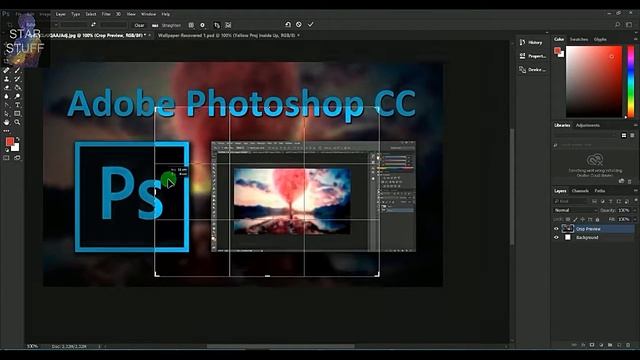
Task: Select the Clone Stamp tool
Action: (x=6, y=79)
